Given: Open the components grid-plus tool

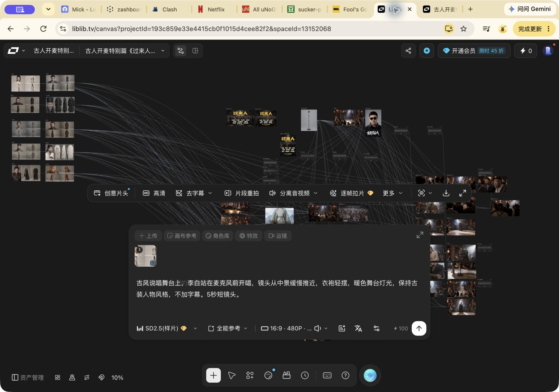Looking at the screenshot, I should [250, 375].
